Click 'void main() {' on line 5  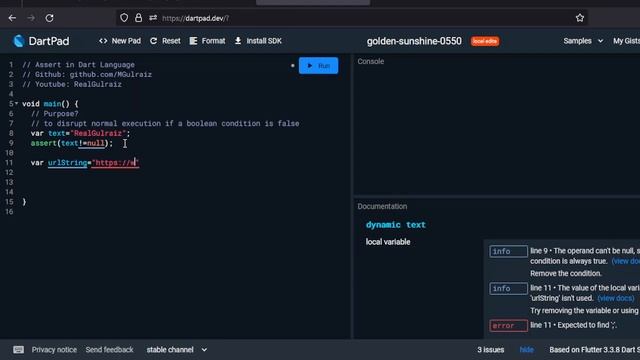point(50,104)
